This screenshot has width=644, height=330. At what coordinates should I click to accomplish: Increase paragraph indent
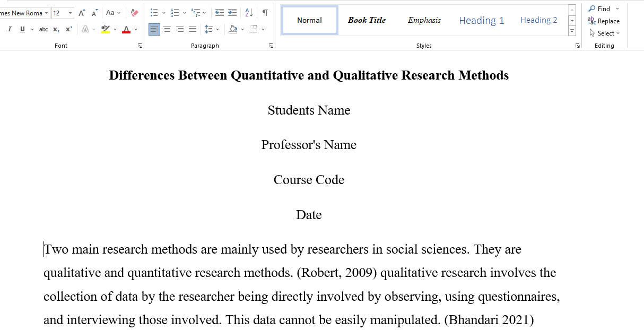click(x=232, y=13)
